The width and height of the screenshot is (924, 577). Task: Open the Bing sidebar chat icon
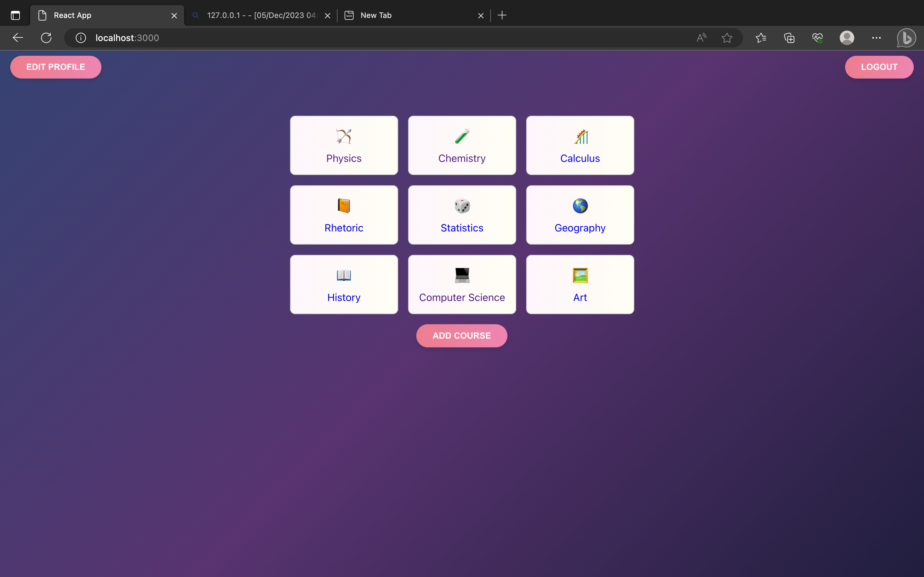pos(906,38)
